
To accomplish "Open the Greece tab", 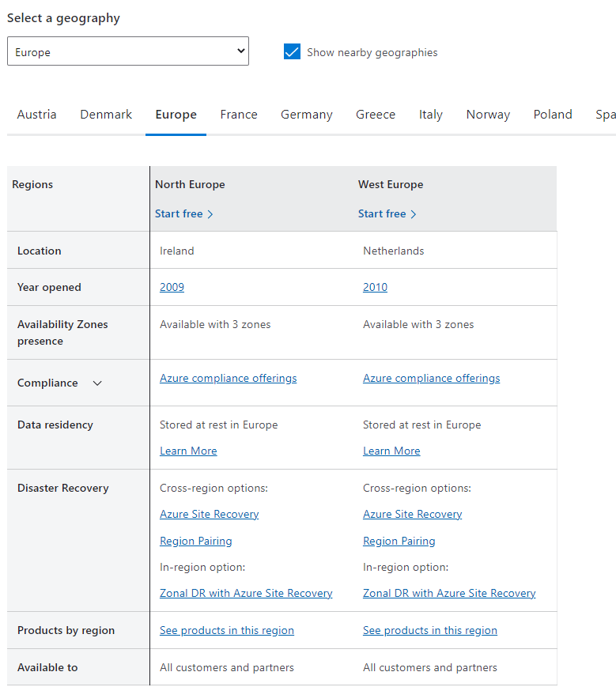I will click(376, 115).
